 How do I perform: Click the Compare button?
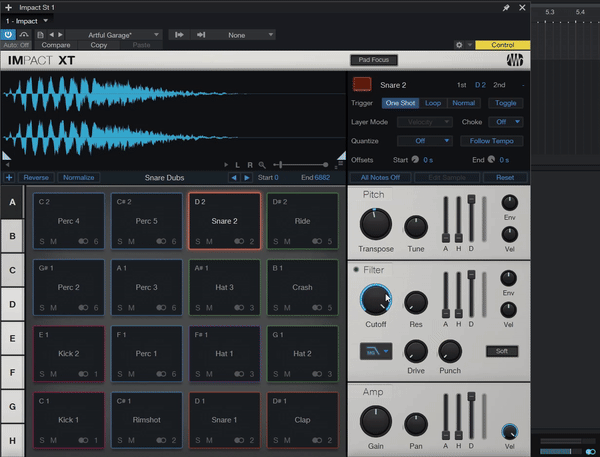(x=56, y=45)
